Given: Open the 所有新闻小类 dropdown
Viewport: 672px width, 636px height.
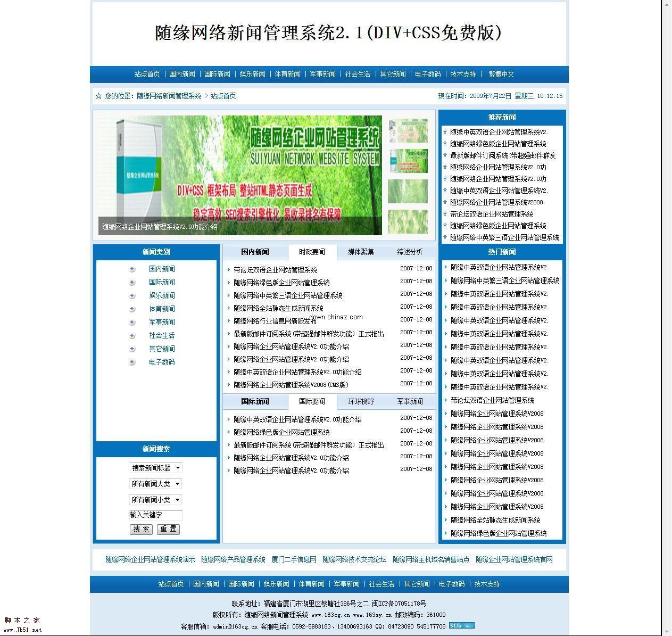Looking at the screenshot, I should coord(156,500).
